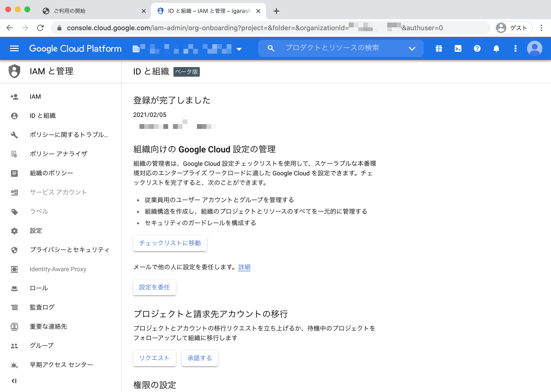Click the service account key icon
The width and height of the screenshot is (551, 392).
[14, 192]
